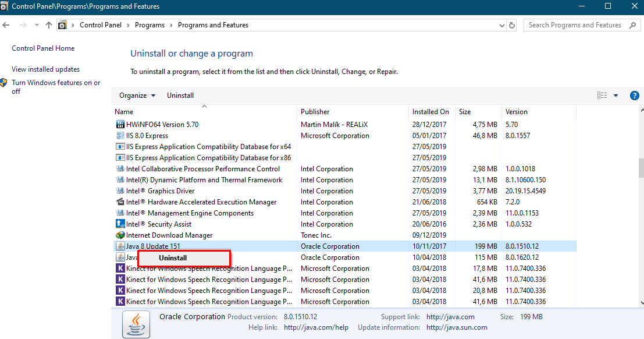The image size is (644, 339).
Task: Select the HWiNFO64 Version 5.70 entry
Action: coord(344,124)
